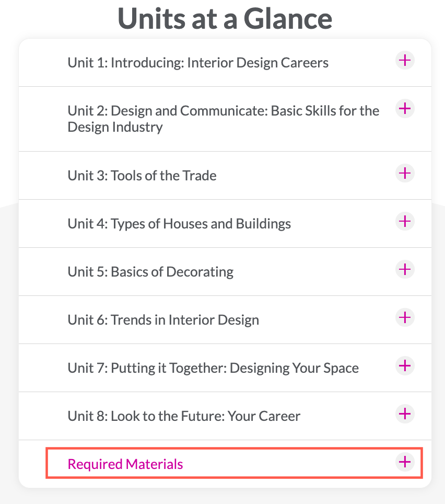Click the Design Industry text line
The image size is (445, 504).
(115, 127)
